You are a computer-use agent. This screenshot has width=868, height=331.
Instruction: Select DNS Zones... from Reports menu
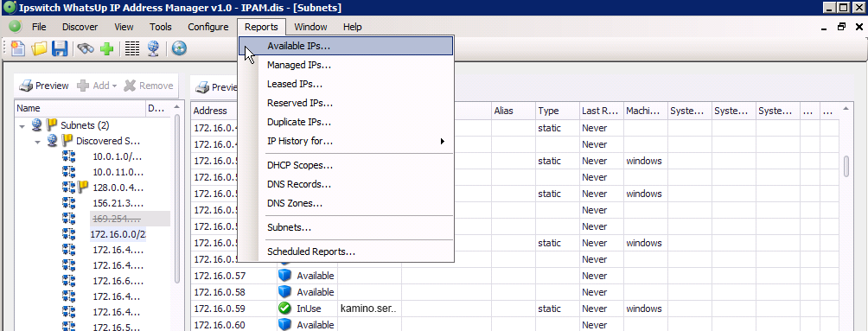346,203
